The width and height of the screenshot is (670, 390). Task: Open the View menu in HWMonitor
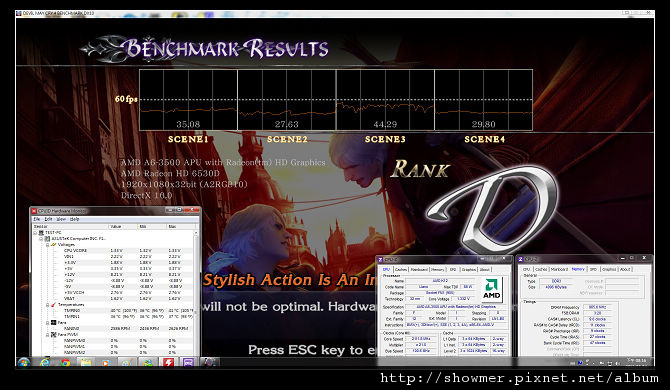pyautogui.click(x=62, y=219)
